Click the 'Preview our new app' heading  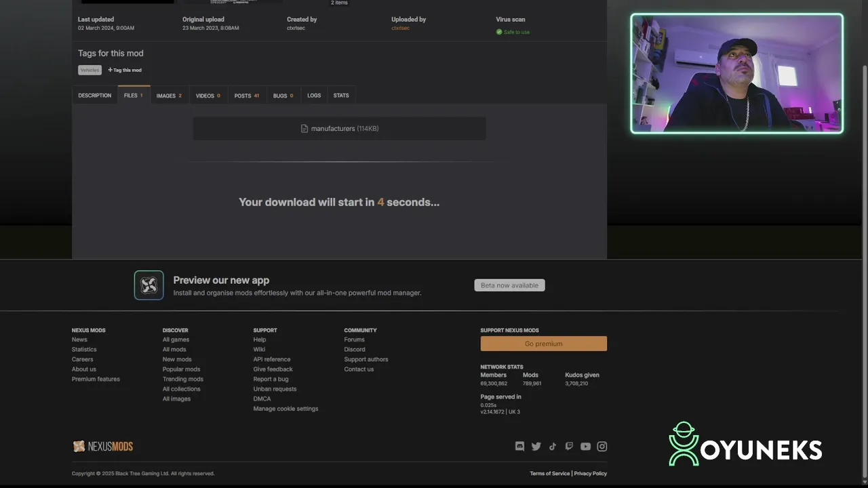[221, 280]
